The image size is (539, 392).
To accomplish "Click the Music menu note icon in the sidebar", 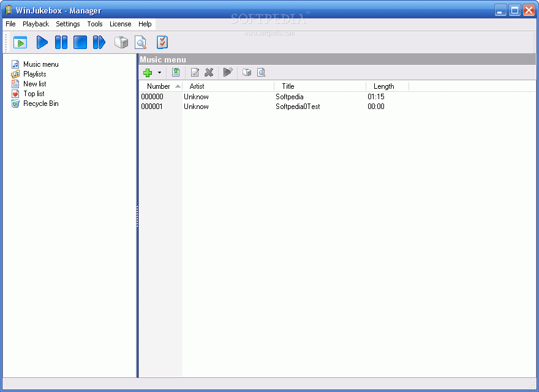I will (15, 64).
